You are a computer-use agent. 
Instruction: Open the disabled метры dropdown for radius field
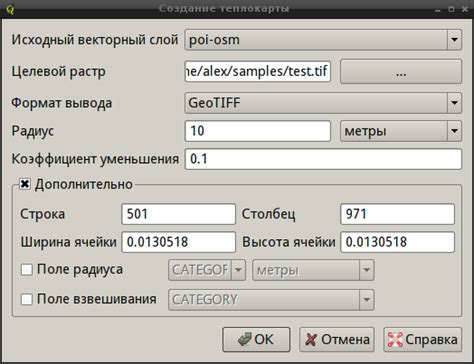click(313, 270)
